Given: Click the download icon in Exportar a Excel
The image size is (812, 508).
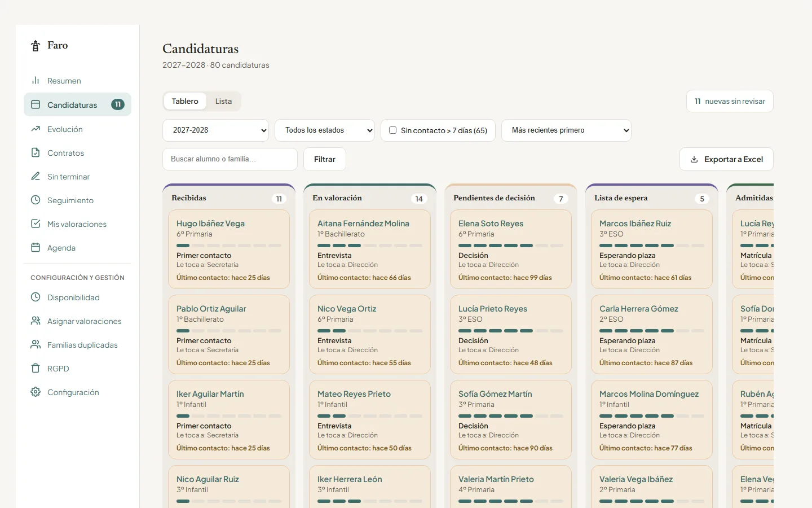Looking at the screenshot, I should [694, 159].
